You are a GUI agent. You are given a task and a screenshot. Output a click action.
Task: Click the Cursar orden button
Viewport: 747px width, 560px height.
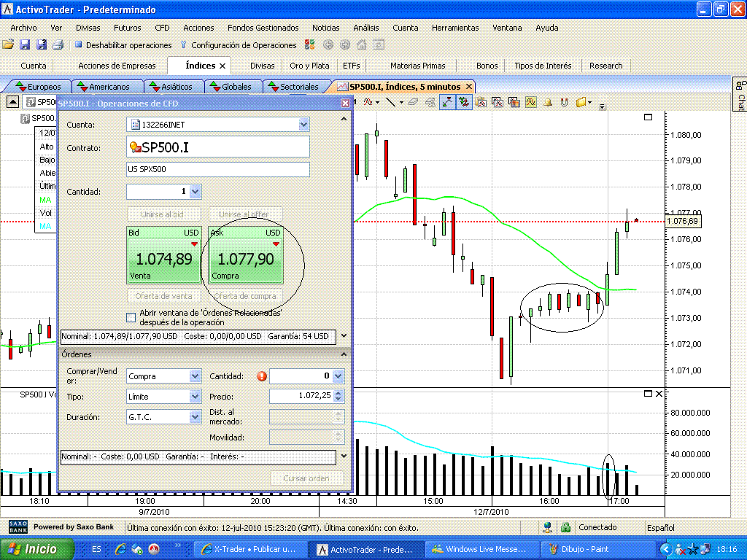[x=306, y=478]
